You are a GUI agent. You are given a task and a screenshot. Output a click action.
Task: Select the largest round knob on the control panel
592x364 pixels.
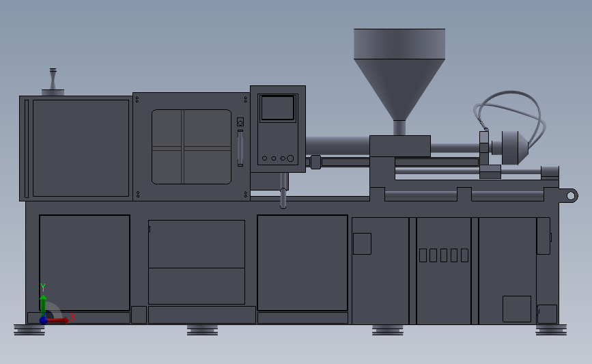(290, 158)
